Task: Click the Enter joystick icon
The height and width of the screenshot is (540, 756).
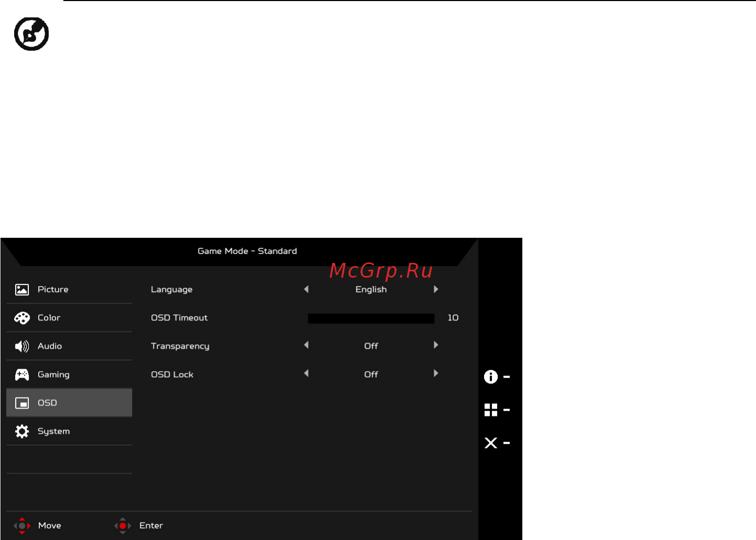Action: point(123,525)
